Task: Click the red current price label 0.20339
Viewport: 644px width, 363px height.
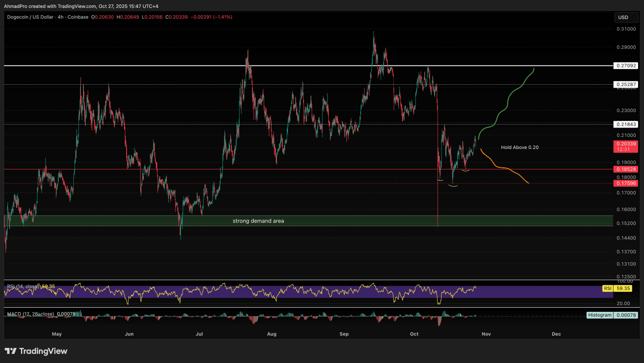Action: [x=625, y=144]
